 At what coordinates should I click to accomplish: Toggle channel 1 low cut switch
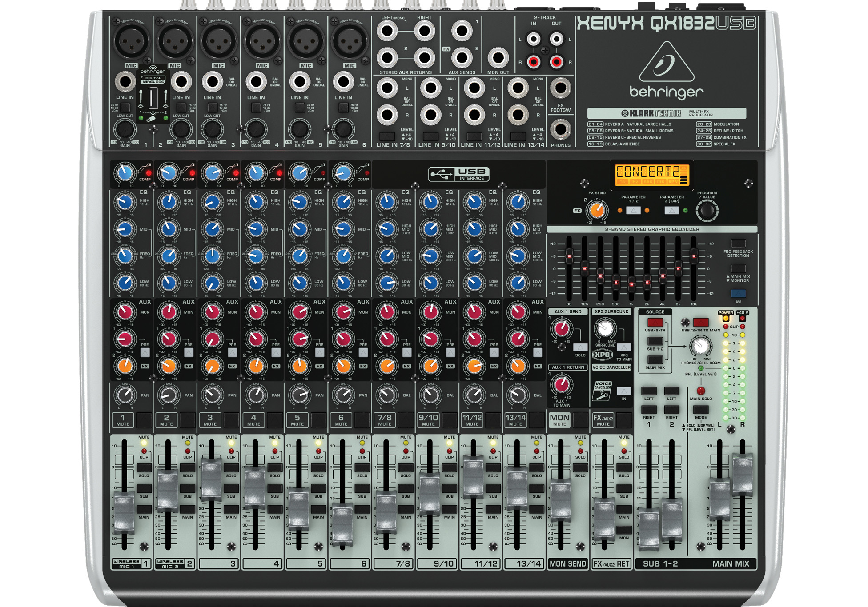pos(125,107)
